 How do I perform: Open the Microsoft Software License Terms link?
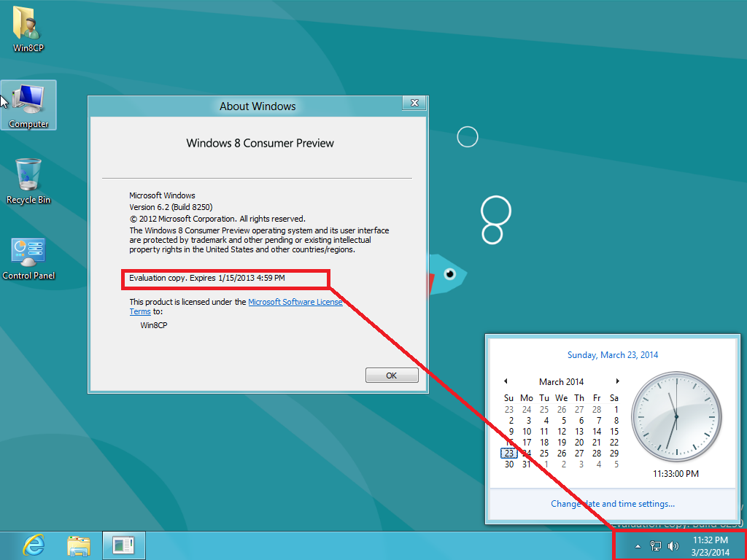coord(295,302)
